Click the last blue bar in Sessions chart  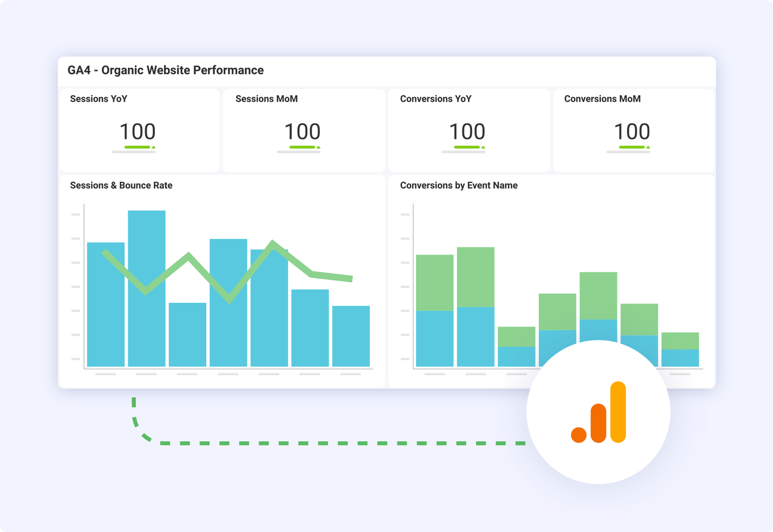click(x=351, y=336)
